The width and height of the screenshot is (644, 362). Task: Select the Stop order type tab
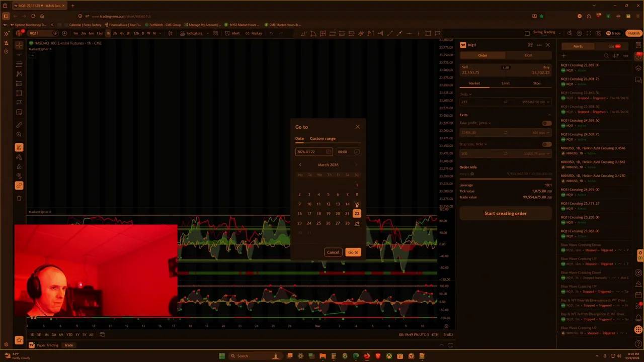point(536,83)
